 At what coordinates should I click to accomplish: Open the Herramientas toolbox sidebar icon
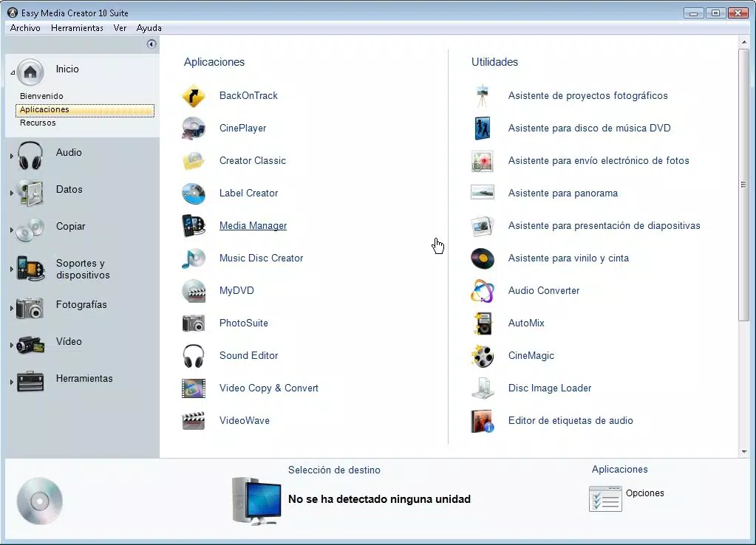30,381
